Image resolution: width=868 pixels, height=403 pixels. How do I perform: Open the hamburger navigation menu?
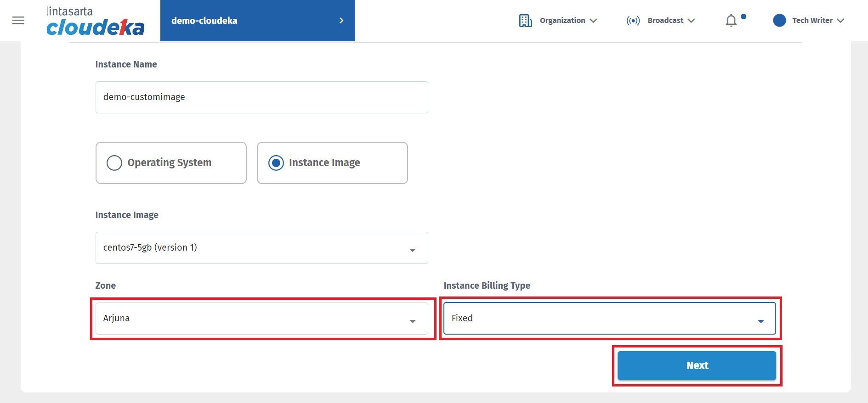point(18,21)
